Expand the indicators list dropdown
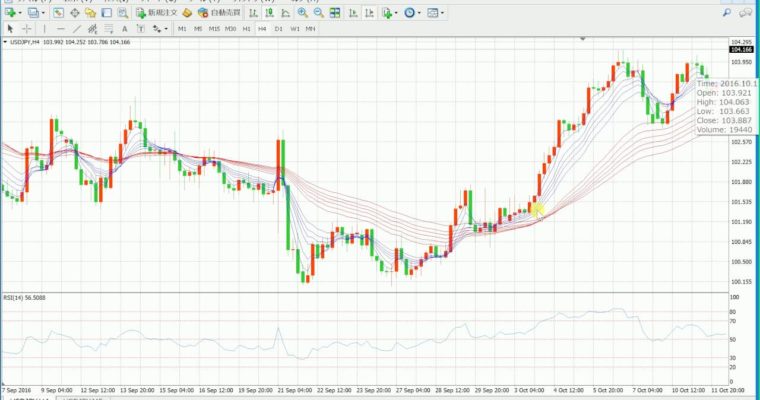Screen dimensions: 760x400 coord(388,14)
